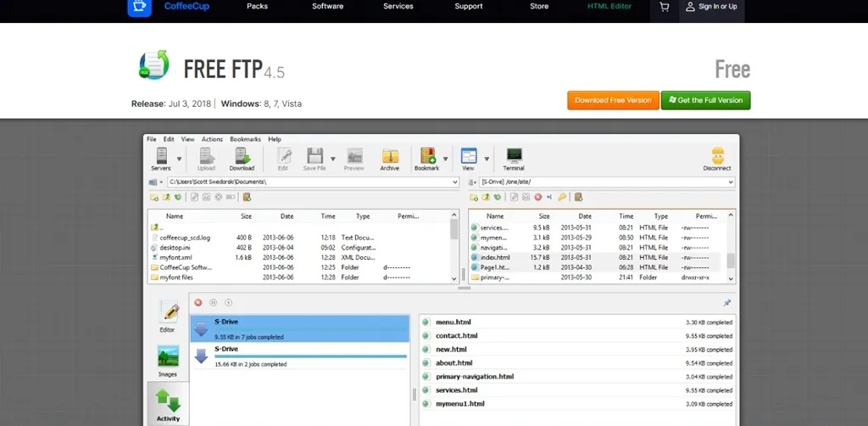Select index.html in remote list
868x426 pixels.
tap(495, 258)
